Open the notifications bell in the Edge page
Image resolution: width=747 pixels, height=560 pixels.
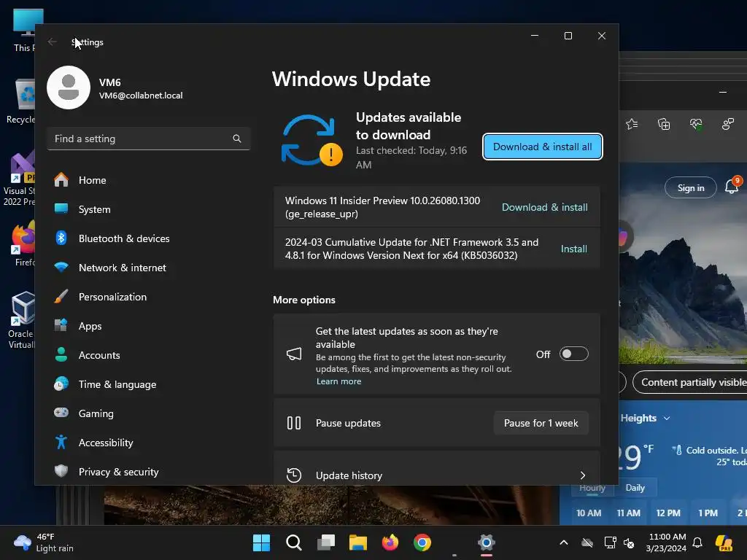pyautogui.click(x=732, y=187)
